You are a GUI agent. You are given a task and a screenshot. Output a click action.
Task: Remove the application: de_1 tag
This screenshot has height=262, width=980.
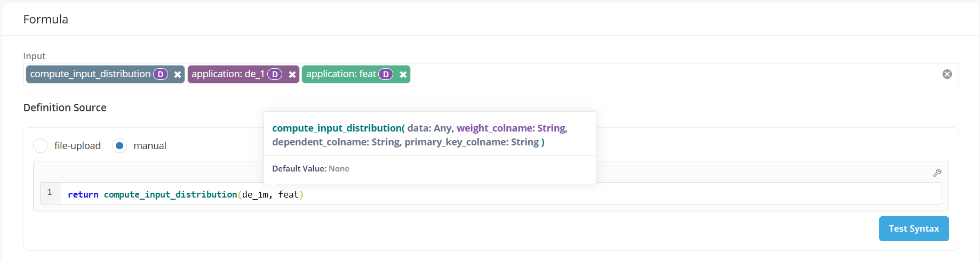[x=292, y=75]
